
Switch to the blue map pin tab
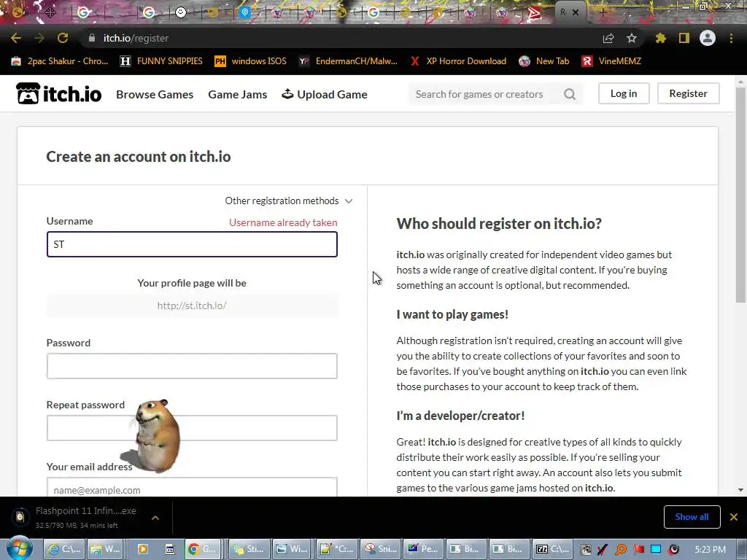(245, 12)
